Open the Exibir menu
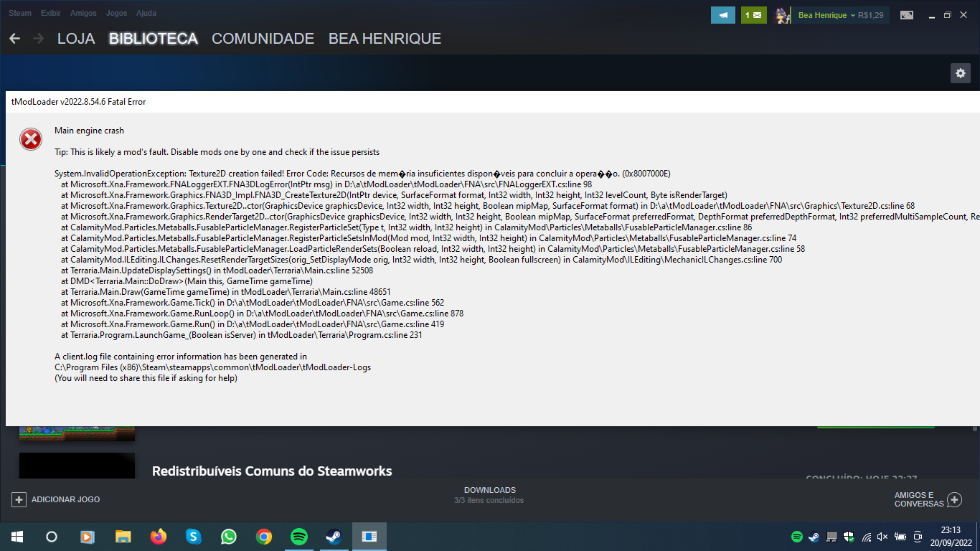 tap(51, 13)
